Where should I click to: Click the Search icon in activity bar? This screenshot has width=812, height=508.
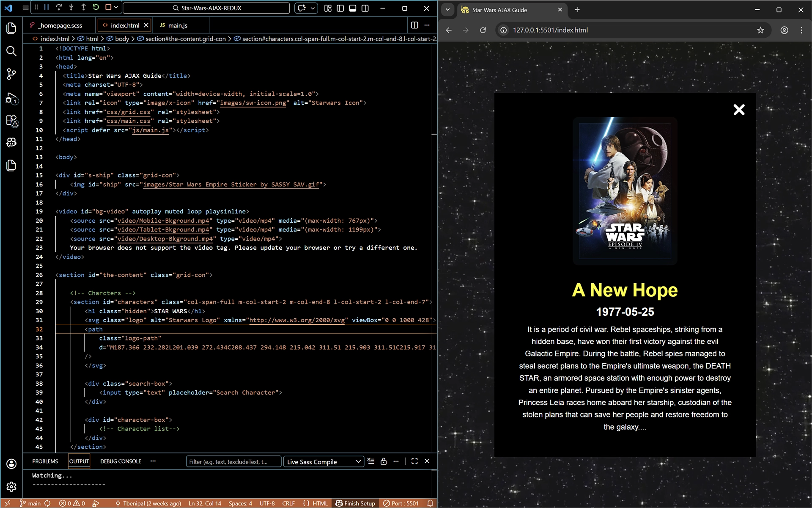pyautogui.click(x=11, y=51)
